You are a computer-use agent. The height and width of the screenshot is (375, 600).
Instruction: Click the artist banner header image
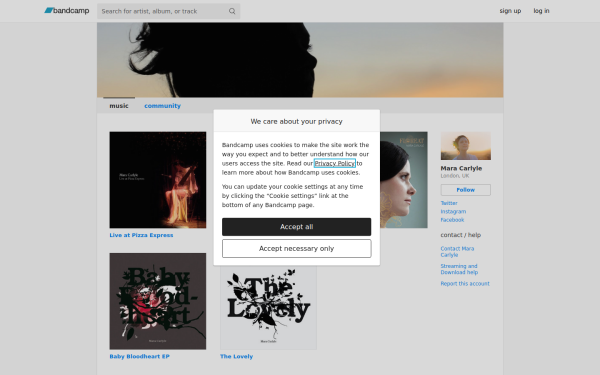tap(300, 60)
